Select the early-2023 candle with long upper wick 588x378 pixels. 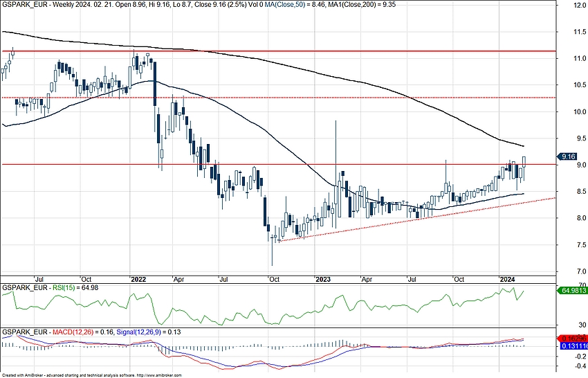336,174
